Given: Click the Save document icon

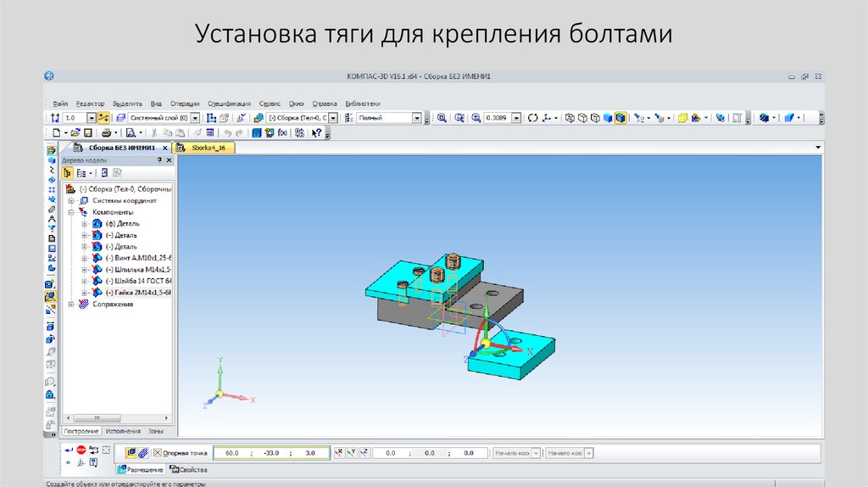Looking at the screenshot, I should (86, 133).
